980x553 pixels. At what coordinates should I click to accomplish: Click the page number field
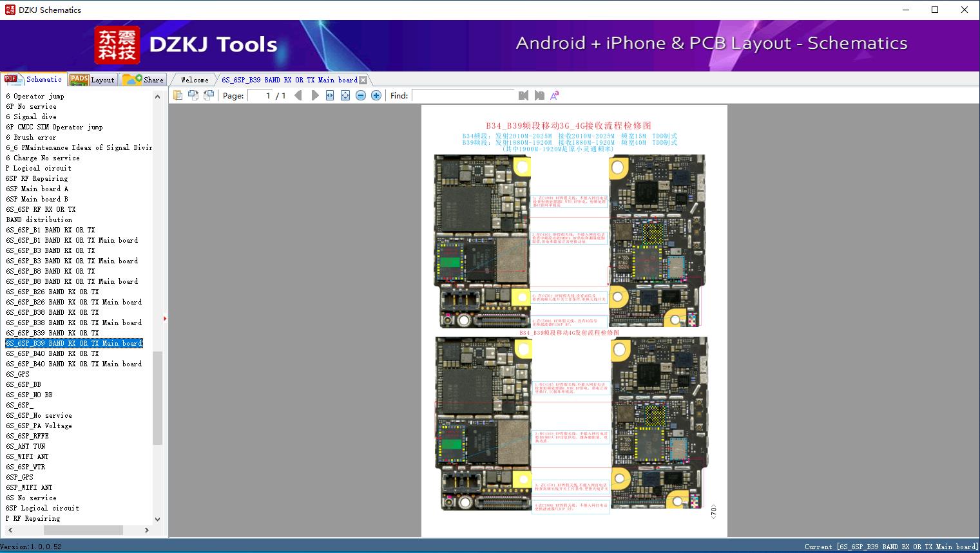[260, 95]
